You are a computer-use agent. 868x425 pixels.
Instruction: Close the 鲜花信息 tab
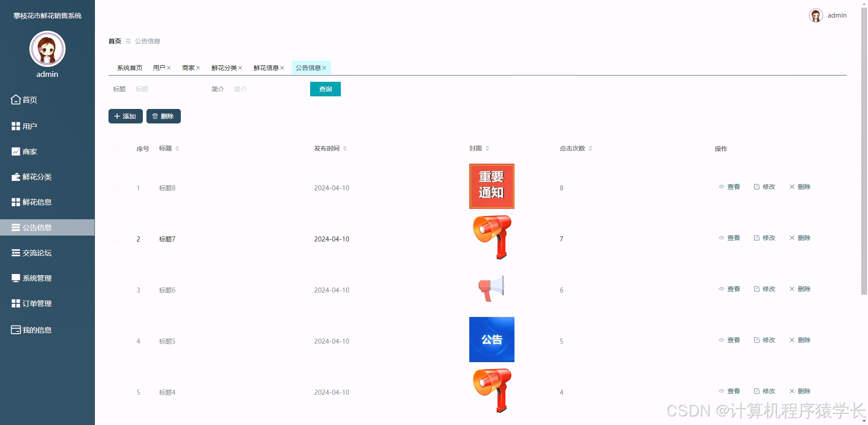point(282,67)
